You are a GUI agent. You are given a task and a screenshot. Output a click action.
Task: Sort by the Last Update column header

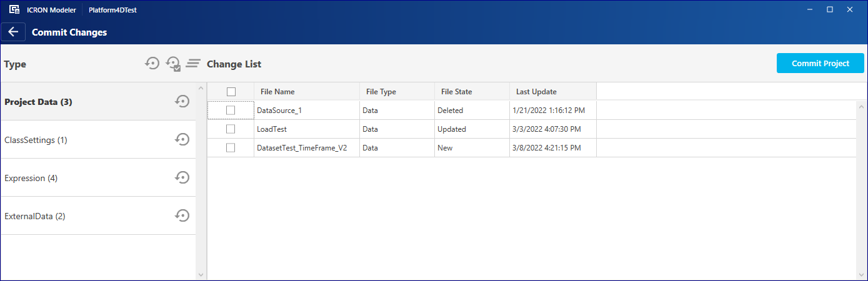pyautogui.click(x=553, y=91)
